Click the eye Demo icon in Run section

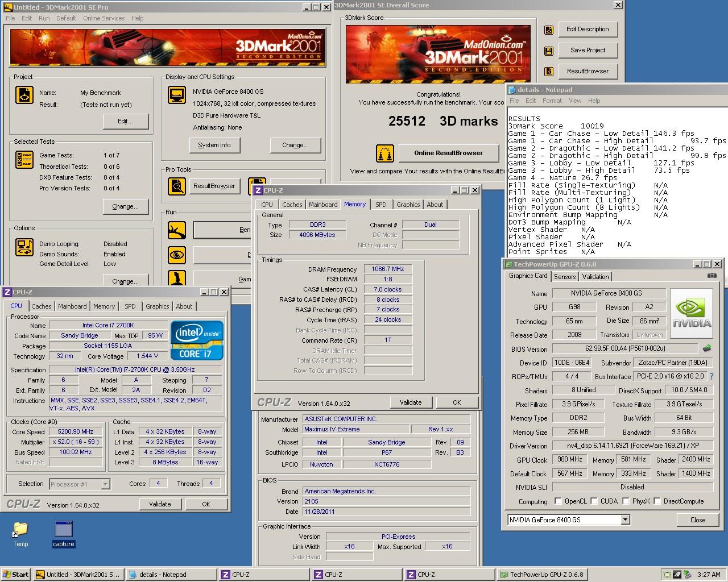tap(177, 255)
